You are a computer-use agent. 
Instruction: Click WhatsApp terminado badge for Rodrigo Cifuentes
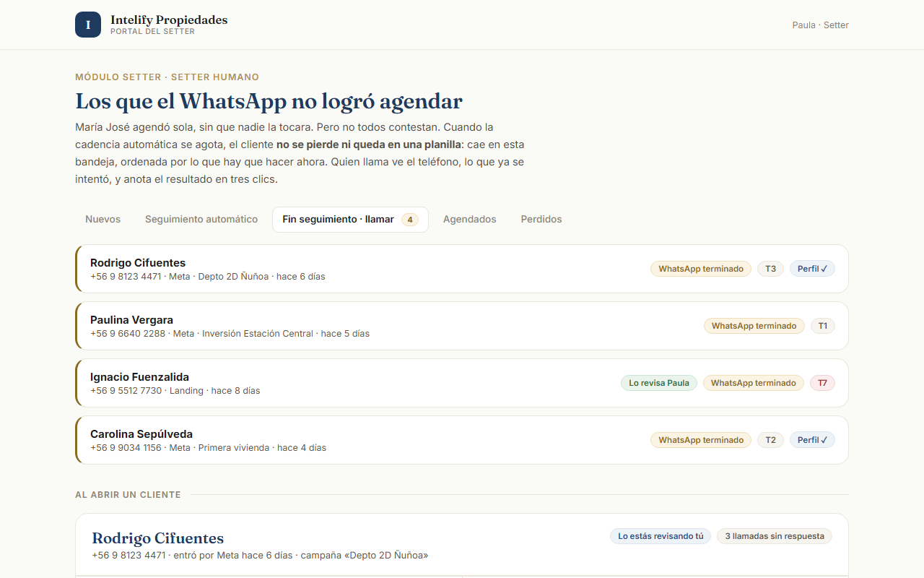(x=701, y=269)
